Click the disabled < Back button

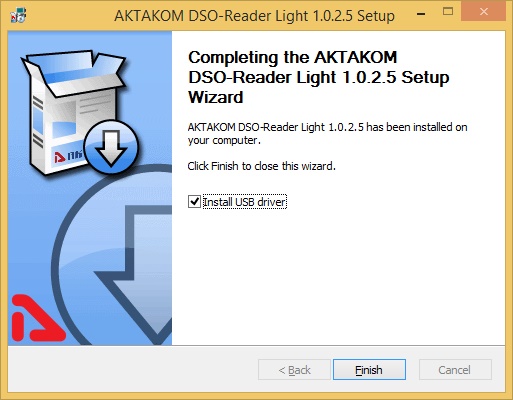tap(294, 369)
